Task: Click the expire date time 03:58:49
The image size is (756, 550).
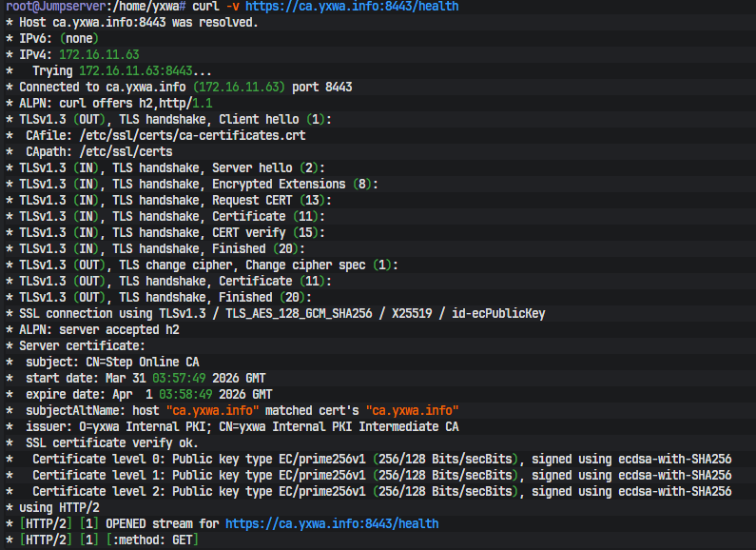Action: 185,395
